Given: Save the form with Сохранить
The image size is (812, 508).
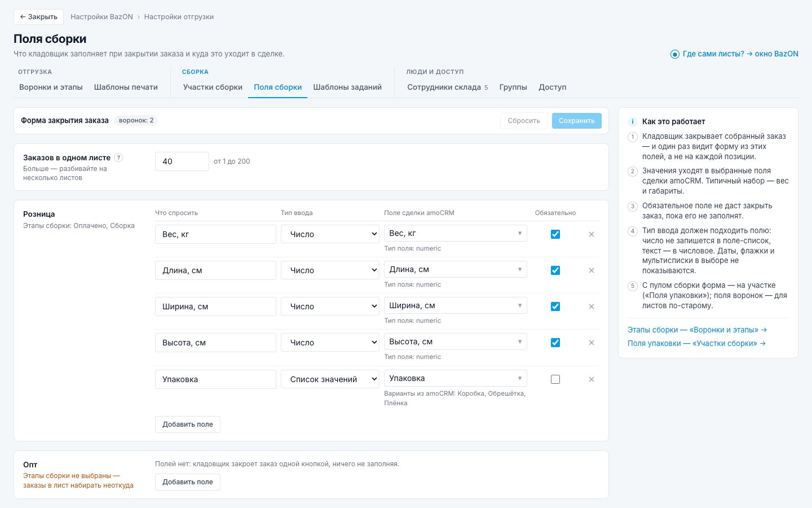Looking at the screenshot, I should (577, 121).
